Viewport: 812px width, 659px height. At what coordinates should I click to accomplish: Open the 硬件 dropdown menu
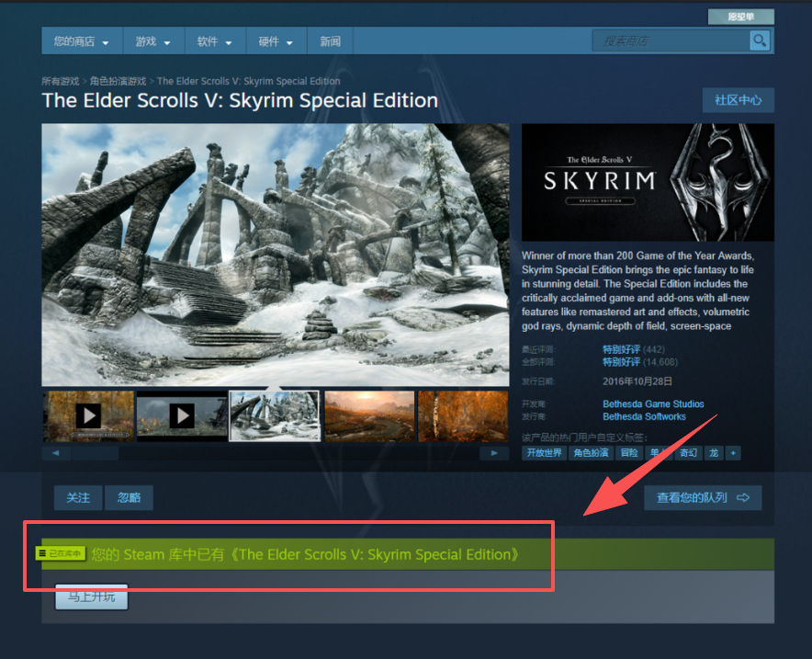pyautogui.click(x=276, y=41)
